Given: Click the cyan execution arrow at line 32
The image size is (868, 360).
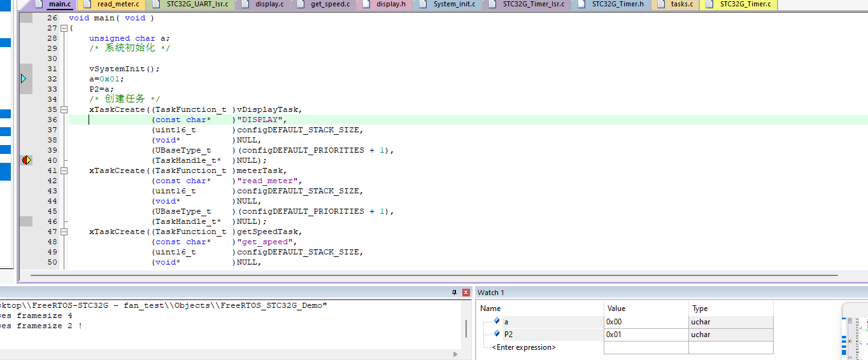Looking at the screenshot, I should (24, 79).
